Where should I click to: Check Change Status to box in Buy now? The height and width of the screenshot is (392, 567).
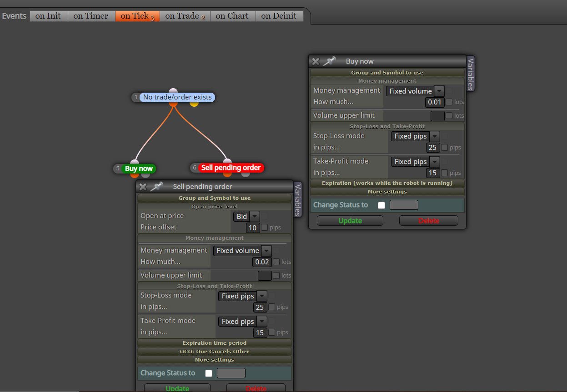pyautogui.click(x=381, y=205)
